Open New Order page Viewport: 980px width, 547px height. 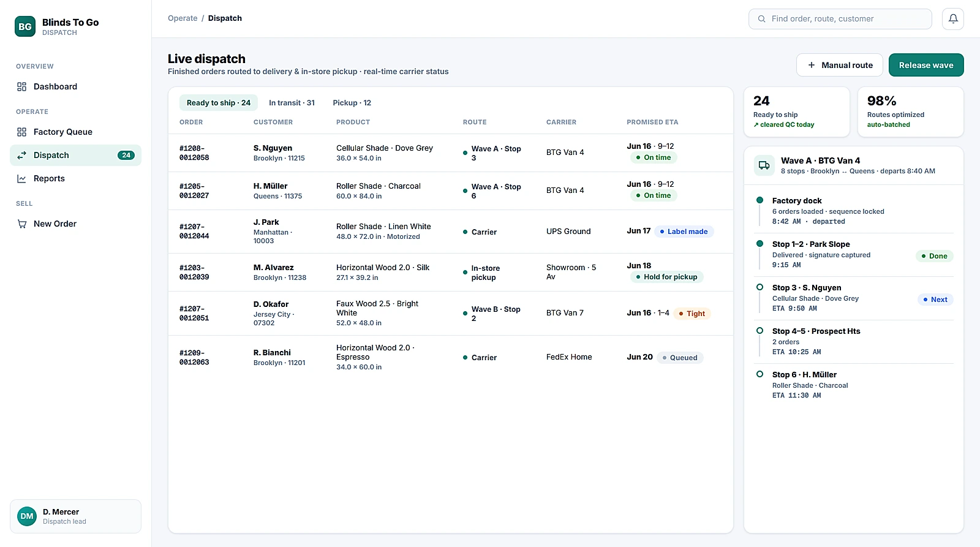click(75, 224)
